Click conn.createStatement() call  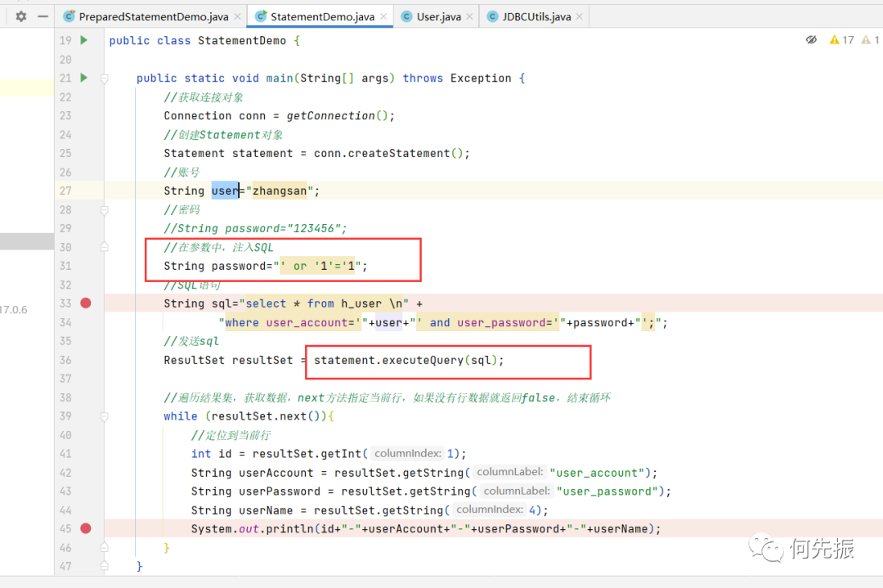388,153
